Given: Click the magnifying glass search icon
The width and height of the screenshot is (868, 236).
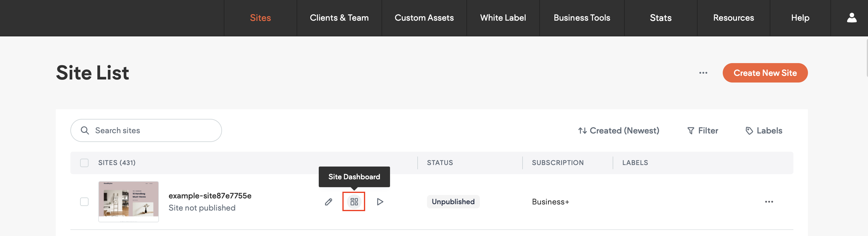Looking at the screenshot, I should pyautogui.click(x=85, y=130).
